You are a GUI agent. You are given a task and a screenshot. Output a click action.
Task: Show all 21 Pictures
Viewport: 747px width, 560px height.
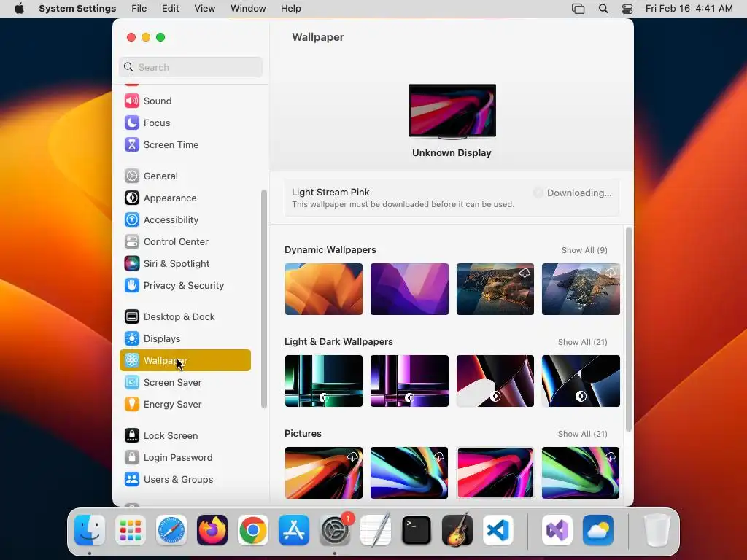pyautogui.click(x=583, y=435)
